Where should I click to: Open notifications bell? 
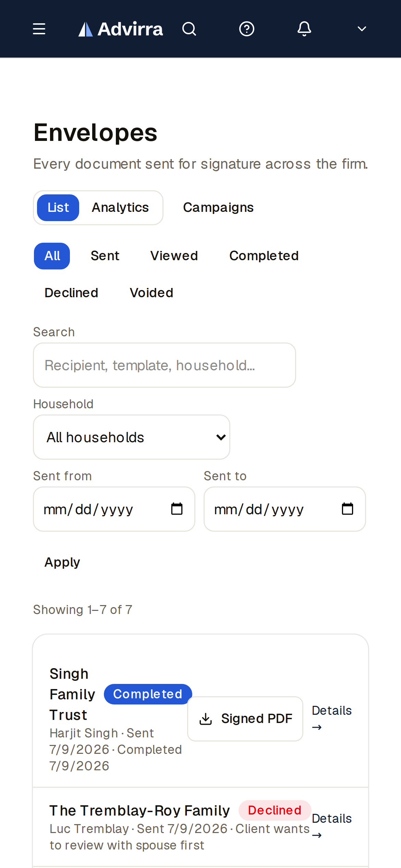pyautogui.click(x=304, y=29)
